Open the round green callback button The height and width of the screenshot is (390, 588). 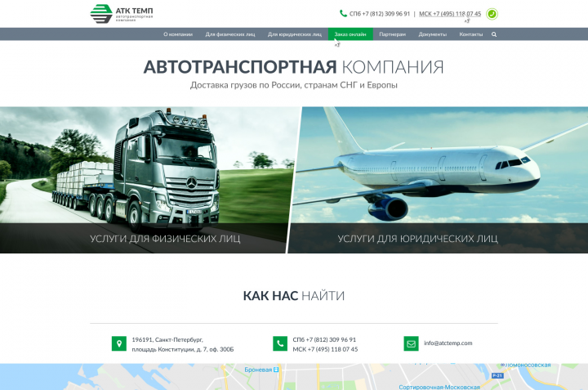click(x=492, y=14)
